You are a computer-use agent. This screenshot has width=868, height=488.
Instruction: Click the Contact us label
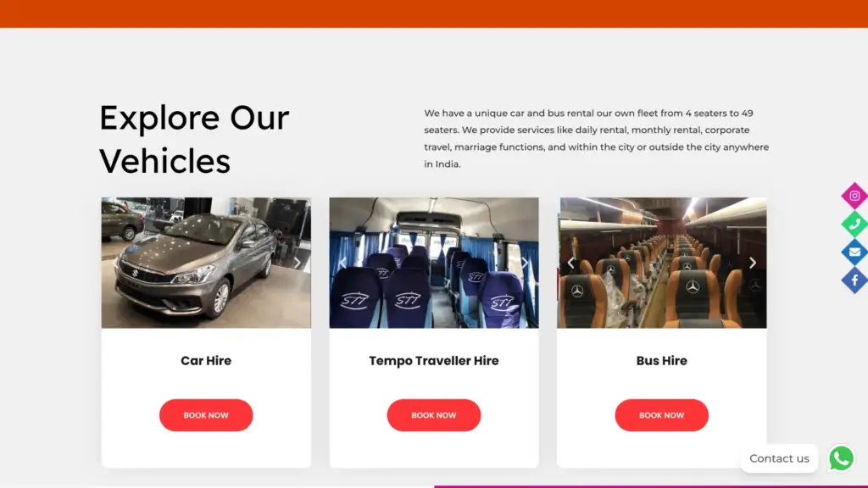[x=779, y=458]
